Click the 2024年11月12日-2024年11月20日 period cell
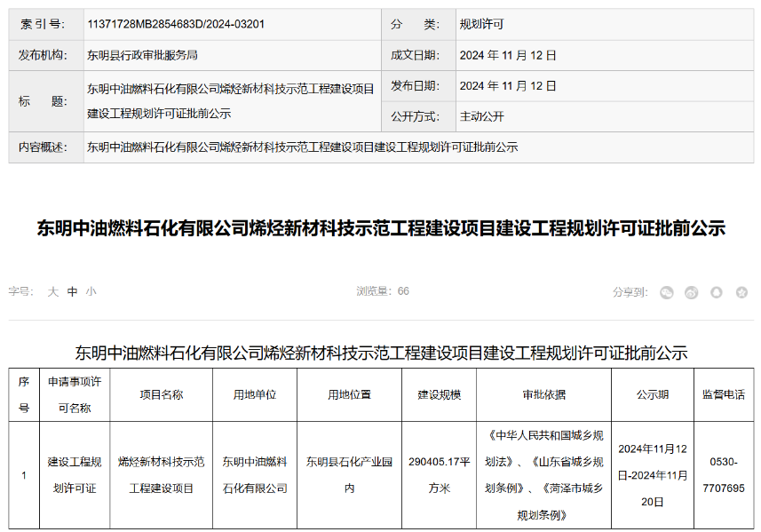Image resolution: width=761 pixels, height=532 pixels. tap(653, 475)
